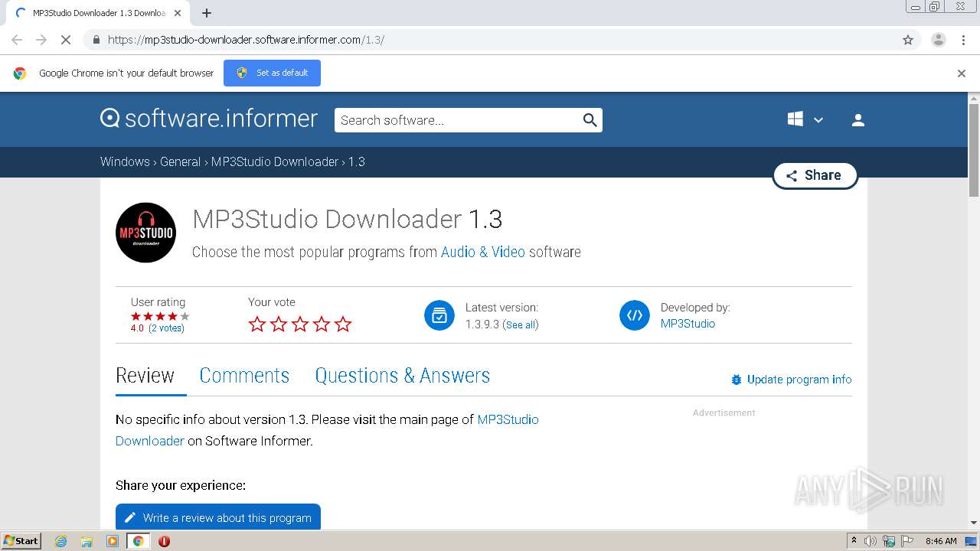Open the user account icon

click(x=858, y=120)
